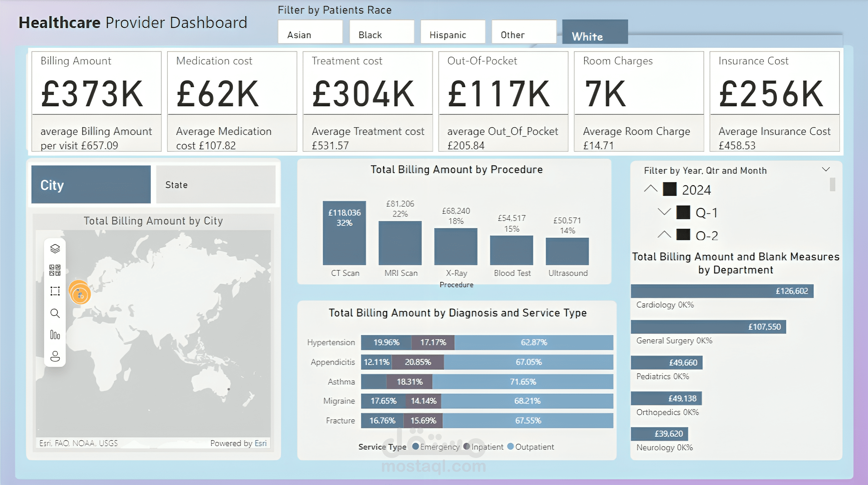Click the Average Insurance Cost £458.53 text

click(774, 138)
